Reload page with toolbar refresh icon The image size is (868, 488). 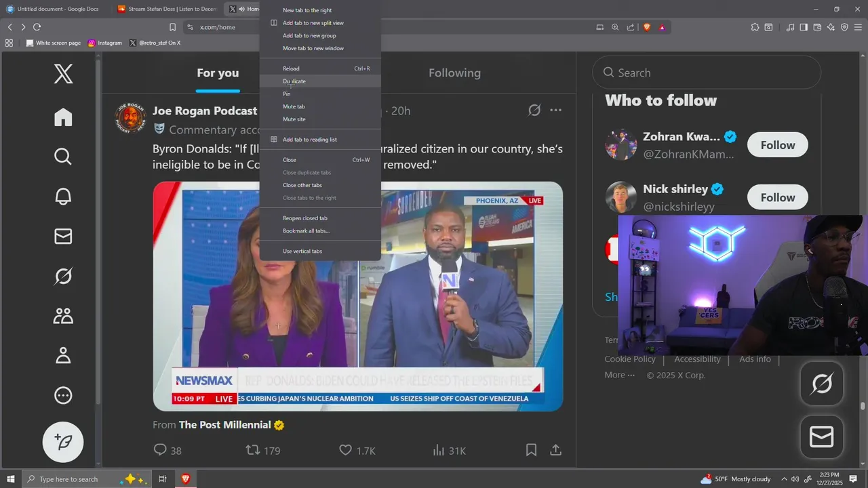tap(37, 27)
